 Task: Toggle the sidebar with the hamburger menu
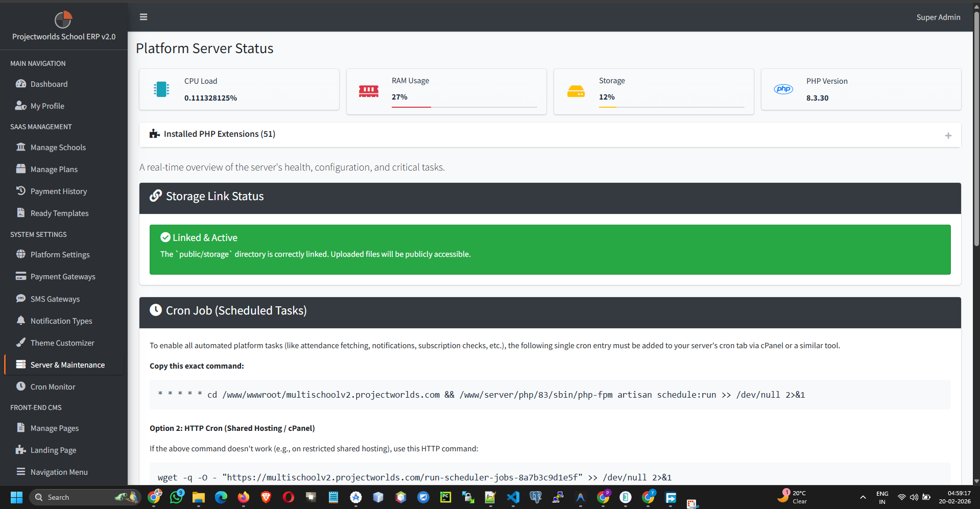click(x=143, y=17)
